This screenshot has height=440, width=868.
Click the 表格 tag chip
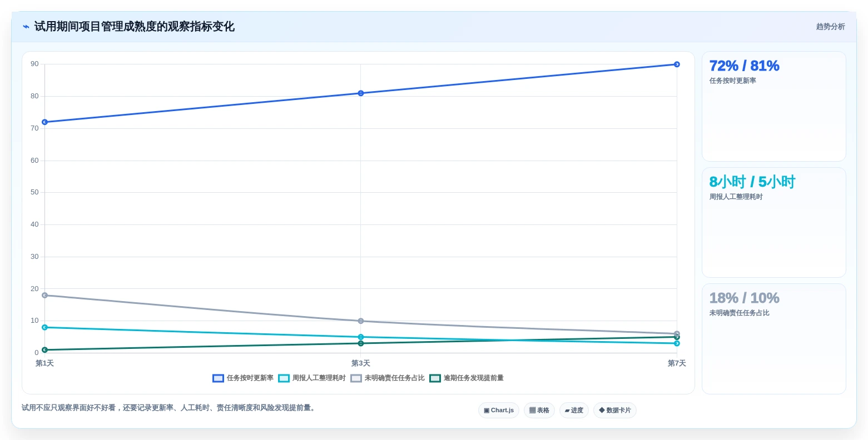[x=539, y=411]
